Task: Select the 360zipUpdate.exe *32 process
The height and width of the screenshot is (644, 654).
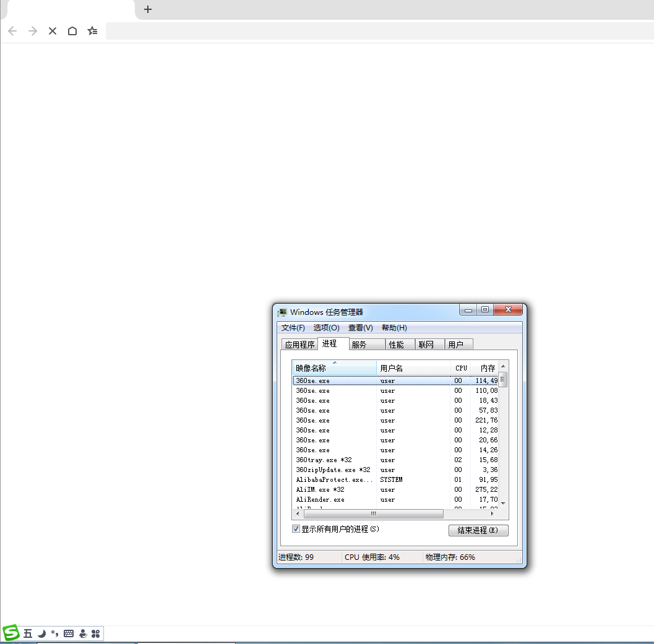Action: 395,470
